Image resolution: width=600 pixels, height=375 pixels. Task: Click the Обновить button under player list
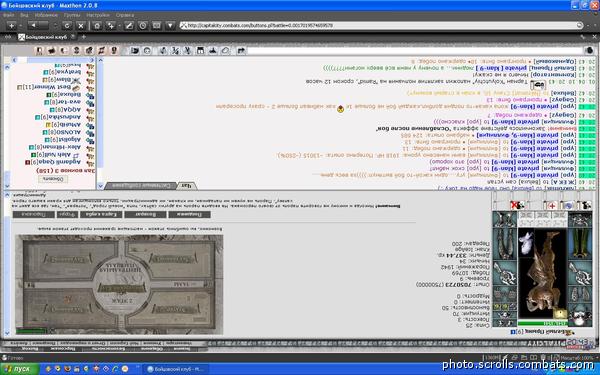pyautogui.click(x=53, y=179)
